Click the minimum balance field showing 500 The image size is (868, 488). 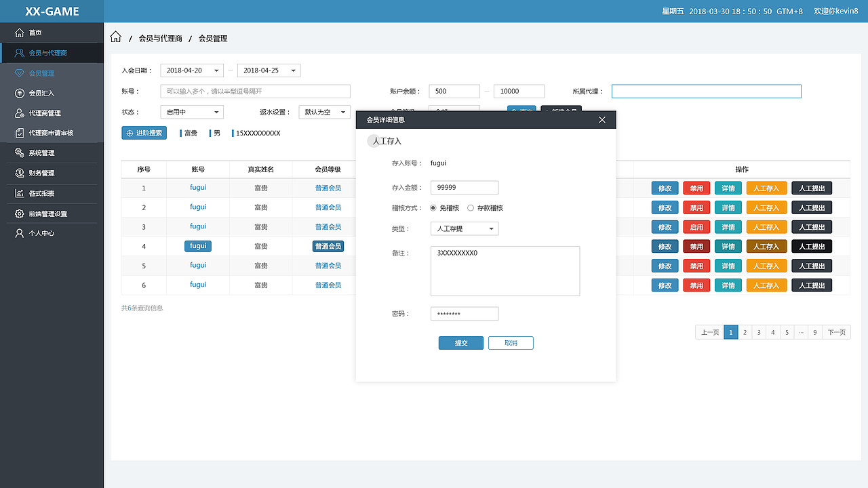click(454, 91)
